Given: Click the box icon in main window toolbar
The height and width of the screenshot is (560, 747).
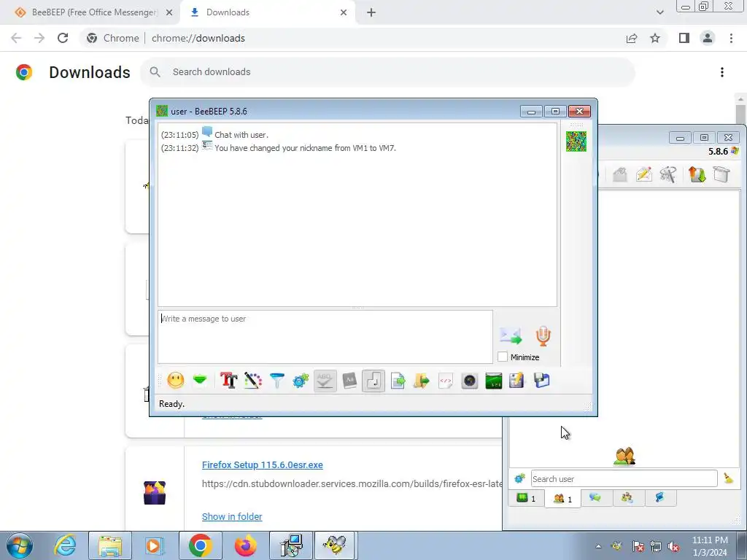Looking at the screenshot, I should (x=721, y=174).
